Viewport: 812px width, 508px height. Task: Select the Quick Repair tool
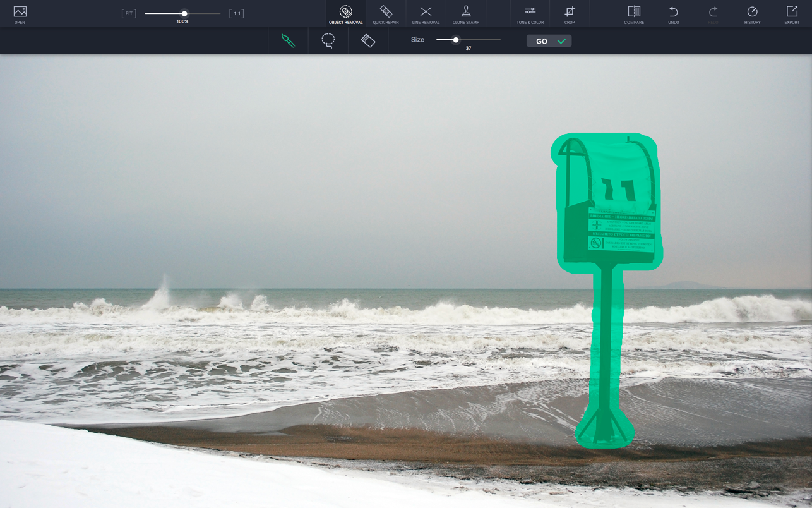[386, 14]
